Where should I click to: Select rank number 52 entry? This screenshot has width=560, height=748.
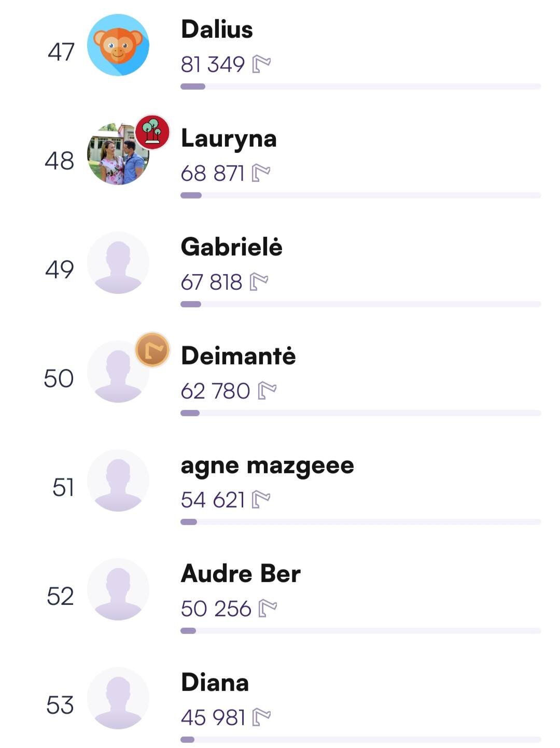(x=60, y=596)
